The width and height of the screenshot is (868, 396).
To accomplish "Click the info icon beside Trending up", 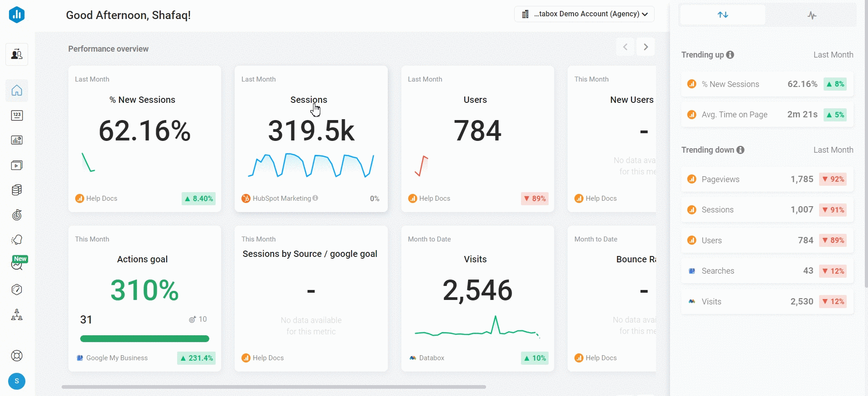I will [730, 55].
